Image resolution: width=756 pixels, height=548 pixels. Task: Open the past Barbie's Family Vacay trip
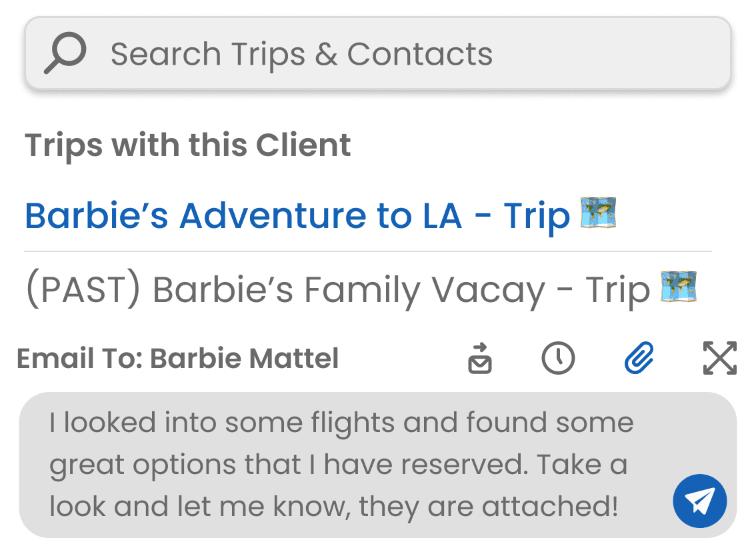pyautogui.click(x=337, y=290)
